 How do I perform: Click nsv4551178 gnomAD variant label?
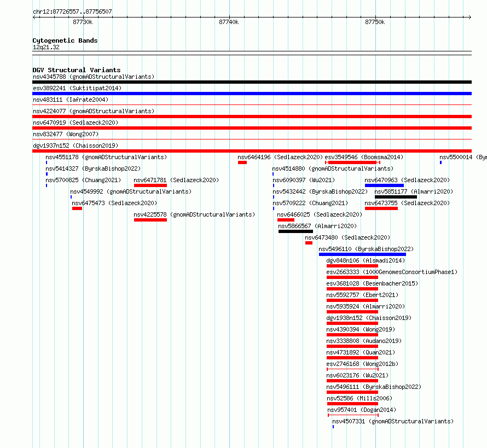coord(106,157)
